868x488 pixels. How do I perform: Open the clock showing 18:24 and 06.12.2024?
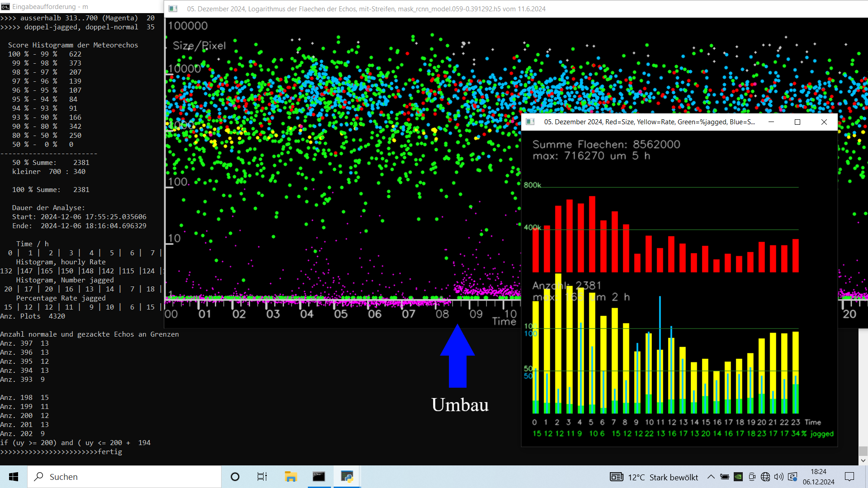[x=819, y=477]
